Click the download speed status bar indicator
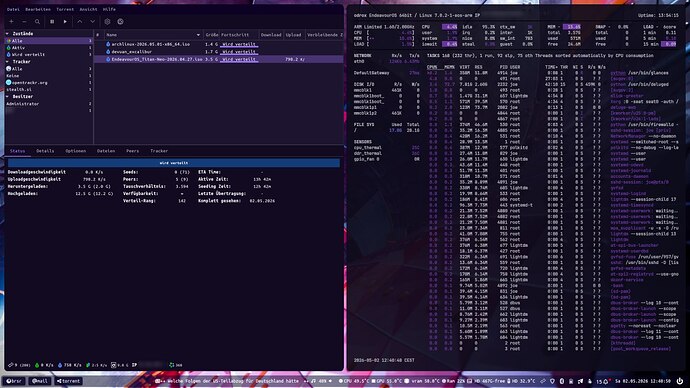 (44, 365)
